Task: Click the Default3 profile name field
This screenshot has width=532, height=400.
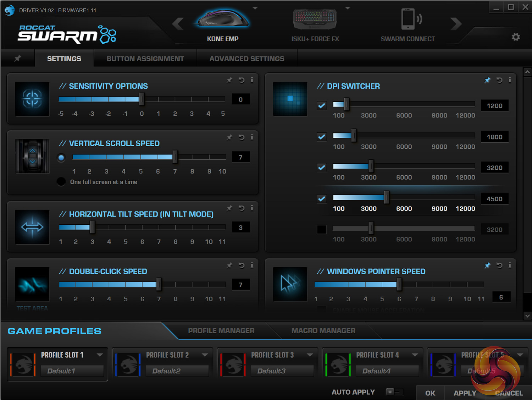Action: pos(282,371)
